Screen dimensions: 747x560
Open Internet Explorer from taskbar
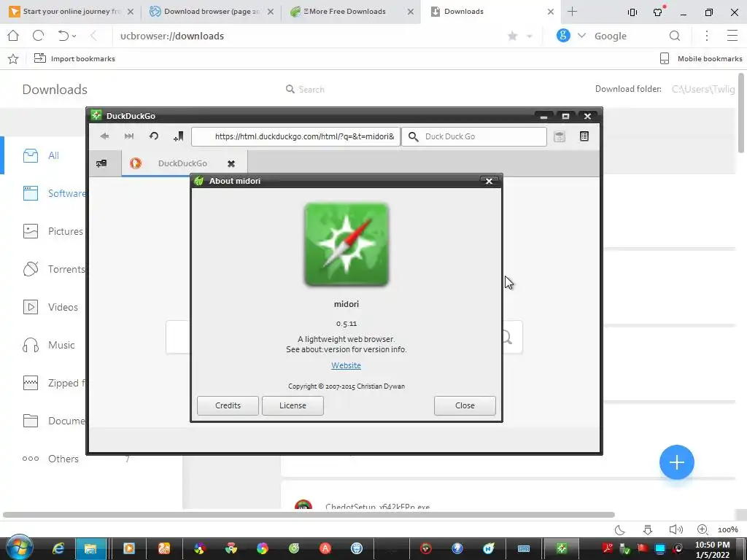click(58, 548)
